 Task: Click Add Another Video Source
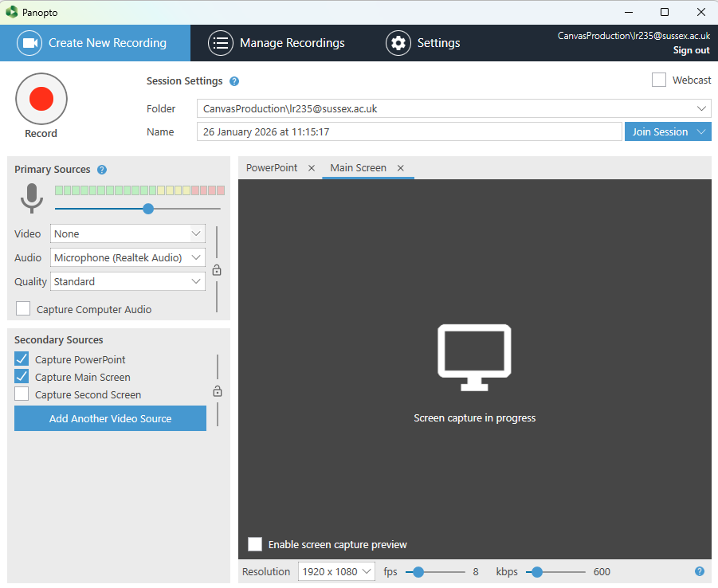[x=110, y=418]
